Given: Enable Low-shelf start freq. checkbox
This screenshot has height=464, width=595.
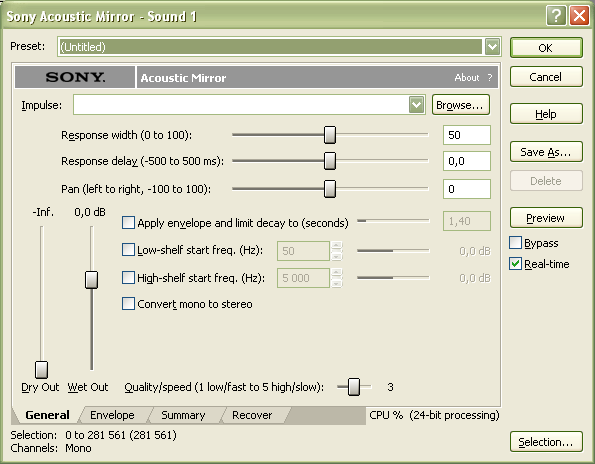Looking at the screenshot, I should [x=128, y=250].
